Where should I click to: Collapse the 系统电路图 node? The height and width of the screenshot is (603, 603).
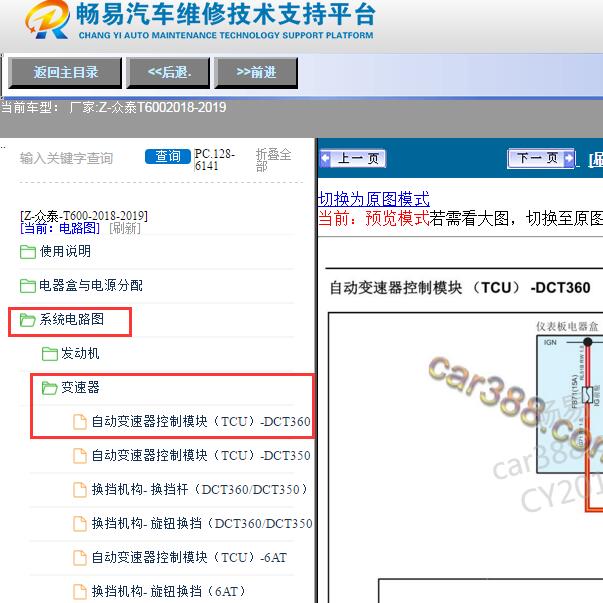[72, 319]
